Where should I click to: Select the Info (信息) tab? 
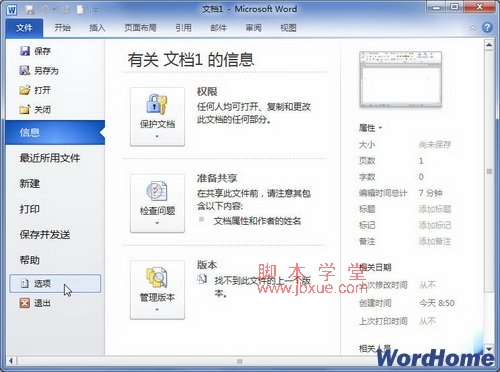click(55, 132)
